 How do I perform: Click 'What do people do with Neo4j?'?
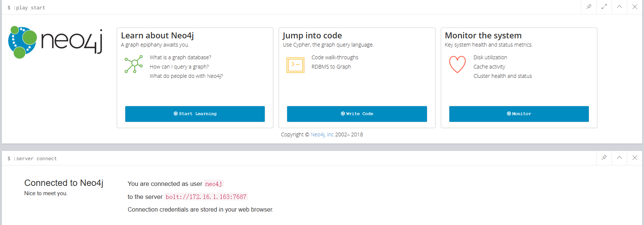186,76
